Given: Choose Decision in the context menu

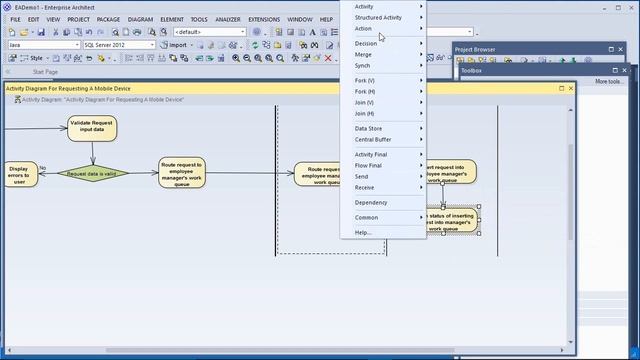Looking at the screenshot, I should coord(383,43).
